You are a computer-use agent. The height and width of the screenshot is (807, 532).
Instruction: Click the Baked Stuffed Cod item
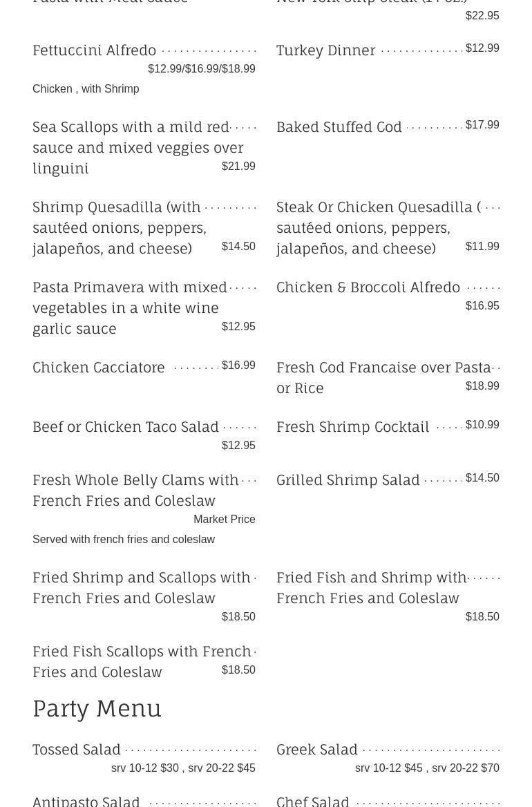339,127
